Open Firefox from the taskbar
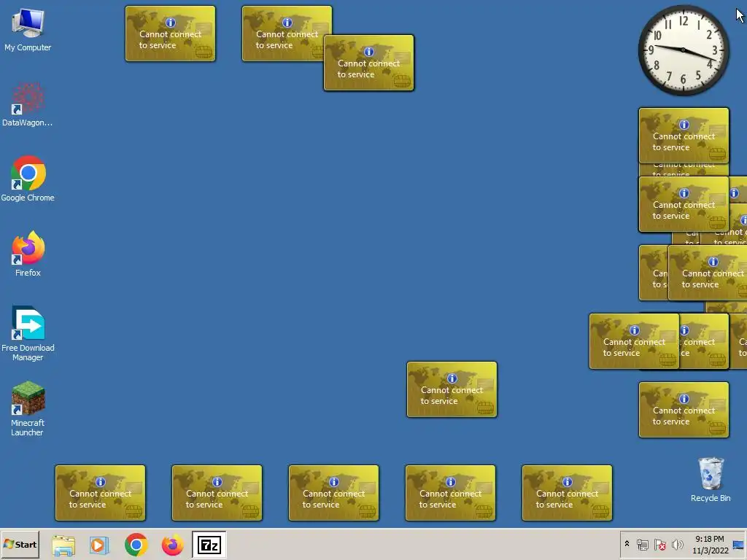This screenshot has width=747, height=560. 172,545
